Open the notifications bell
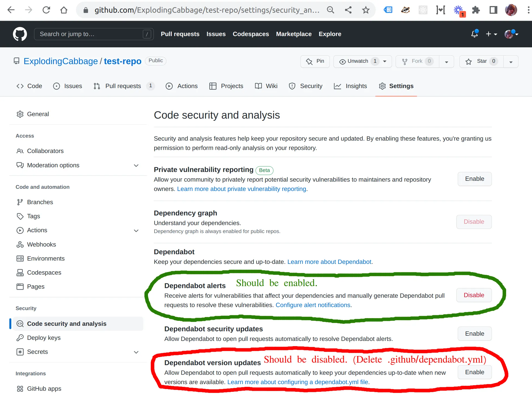 pos(474,34)
